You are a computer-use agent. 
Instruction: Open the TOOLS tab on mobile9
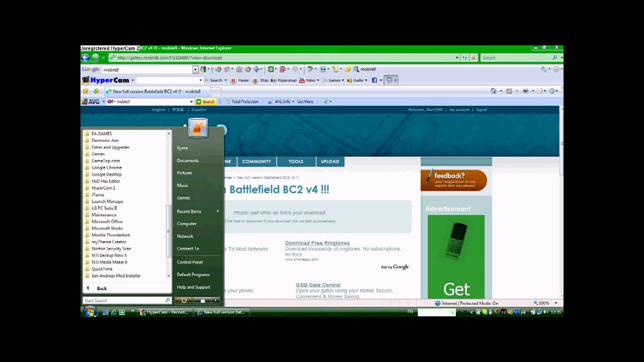[x=296, y=161]
